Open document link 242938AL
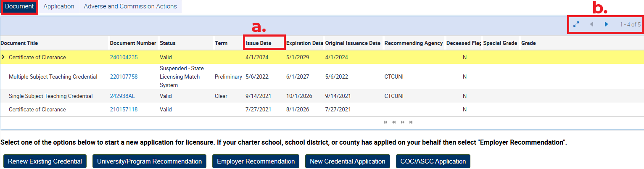The height and width of the screenshot is (169, 644). (x=122, y=96)
